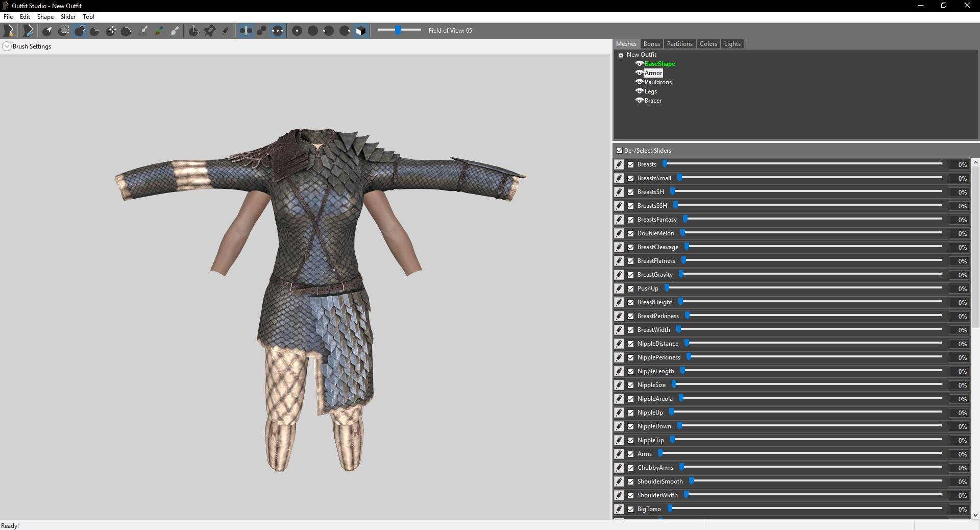Toggle X-Mirror editing mode
Image resolution: width=980 pixels, height=530 pixels.
(x=246, y=31)
